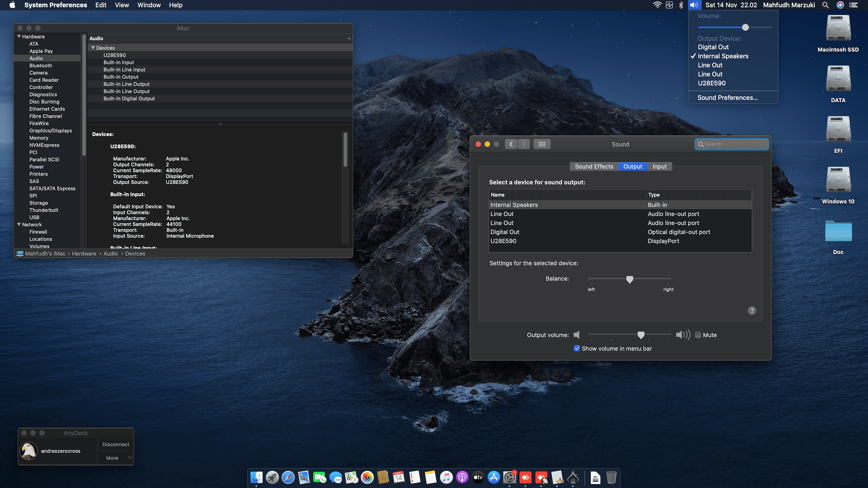This screenshot has height=488, width=868.
Task: Click the Balance slider handle
Action: pos(630,280)
